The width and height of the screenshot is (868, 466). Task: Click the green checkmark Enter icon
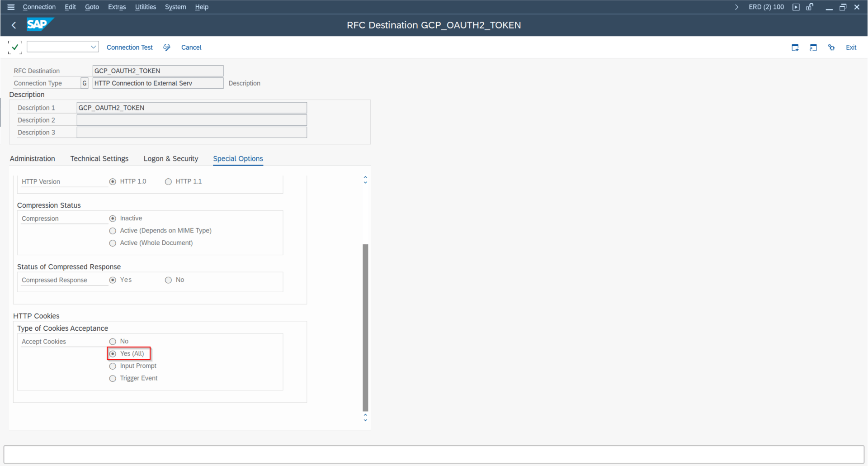(15, 47)
